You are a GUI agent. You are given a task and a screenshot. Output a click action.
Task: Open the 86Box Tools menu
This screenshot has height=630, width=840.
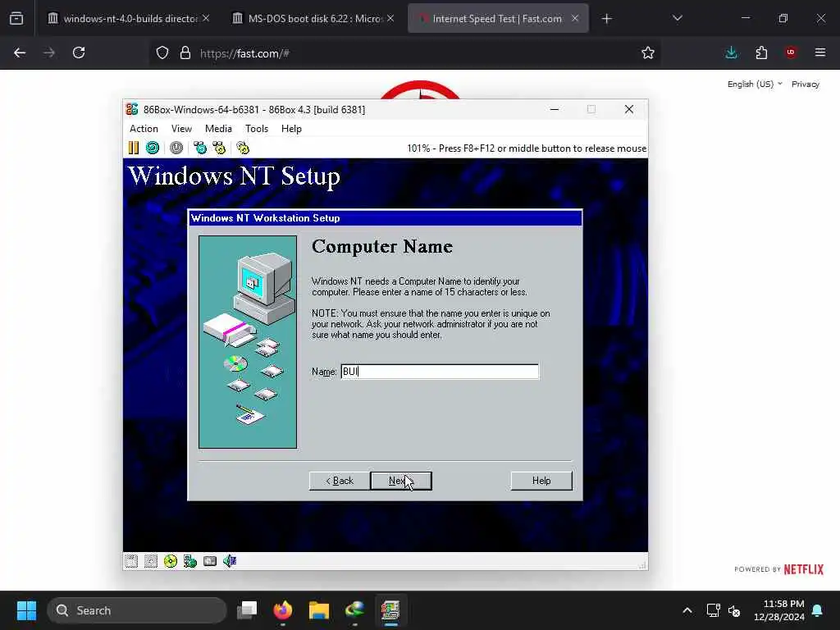(x=257, y=129)
